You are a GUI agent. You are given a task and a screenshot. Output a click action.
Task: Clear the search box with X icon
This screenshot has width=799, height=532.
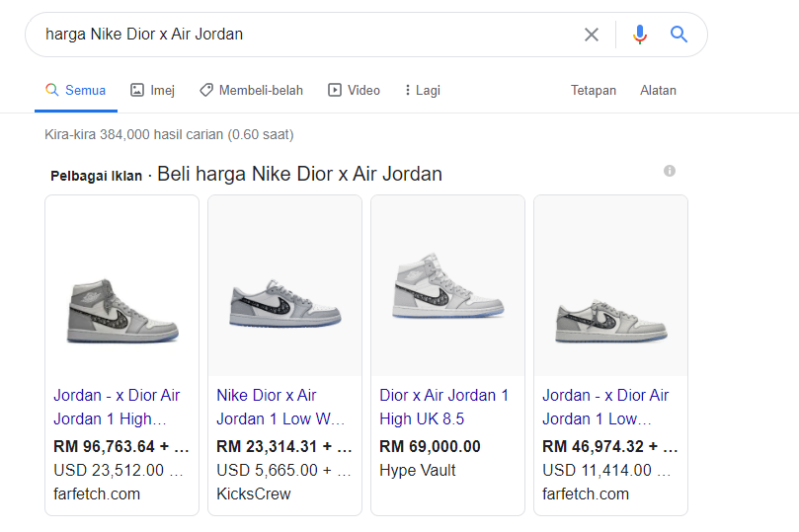591,35
